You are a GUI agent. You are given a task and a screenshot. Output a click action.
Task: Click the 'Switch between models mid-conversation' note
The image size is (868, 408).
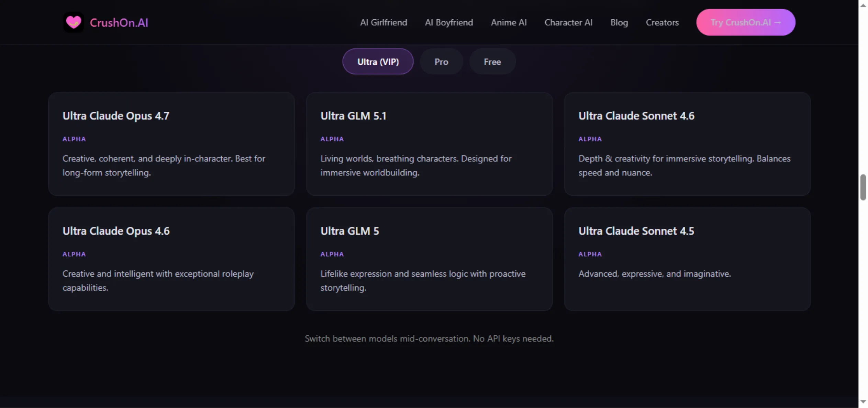point(429,339)
